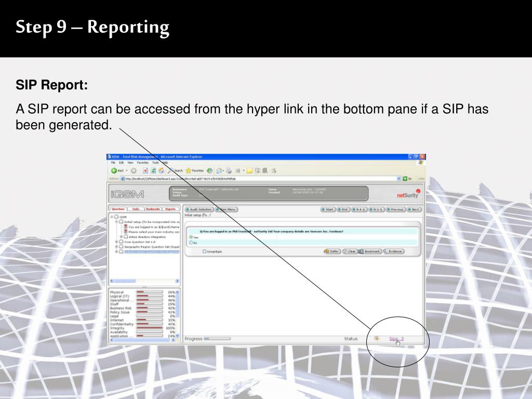The width and height of the screenshot is (532, 399).
Task: Open the File menu
Action: pyautogui.click(x=113, y=163)
